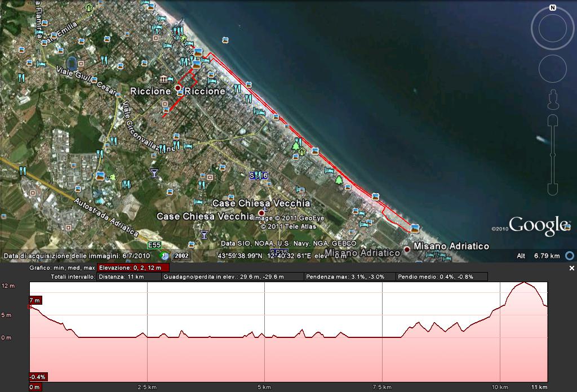This screenshot has width=577, height=392.
Task: Click the 'Pendio medio: 0.4%, -0.8%' value
Action: pyautogui.click(x=442, y=277)
